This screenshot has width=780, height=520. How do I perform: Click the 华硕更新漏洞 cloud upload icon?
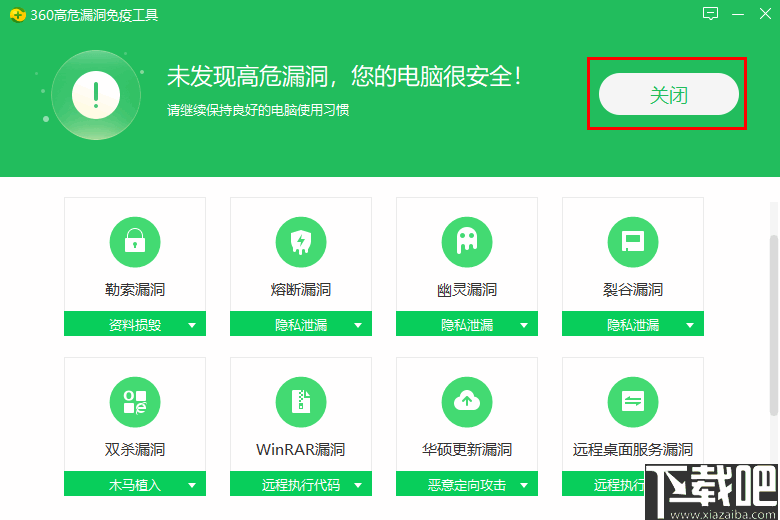click(x=467, y=402)
